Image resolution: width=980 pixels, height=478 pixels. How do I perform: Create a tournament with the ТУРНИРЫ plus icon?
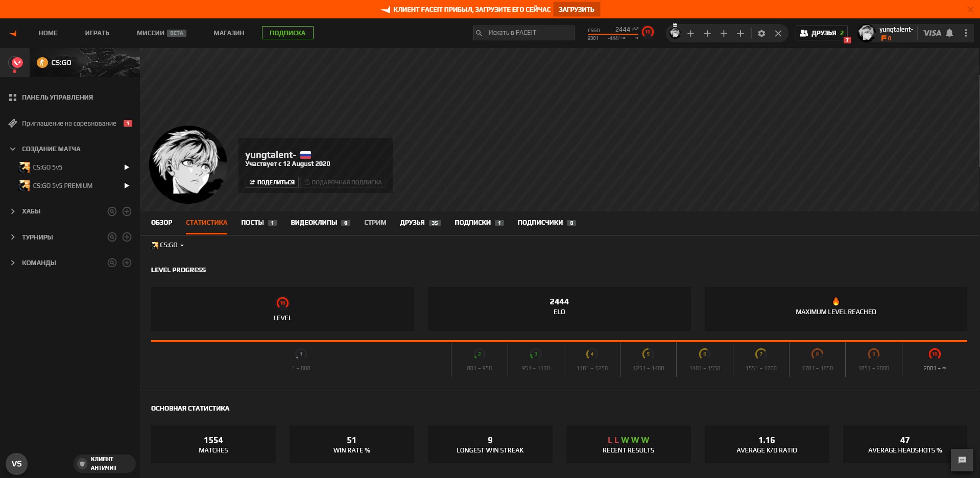coord(127,237)
